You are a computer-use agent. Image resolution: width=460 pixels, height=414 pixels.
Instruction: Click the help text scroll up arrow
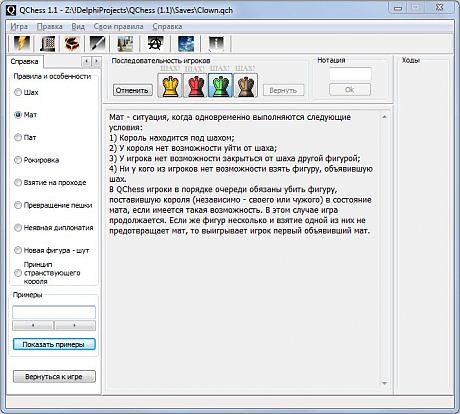click(384, 117)
